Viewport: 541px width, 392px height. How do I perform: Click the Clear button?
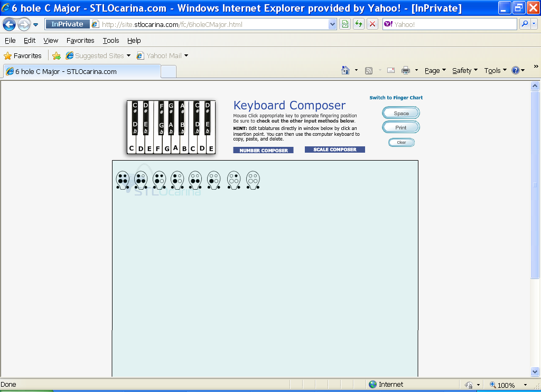point(402,142)
